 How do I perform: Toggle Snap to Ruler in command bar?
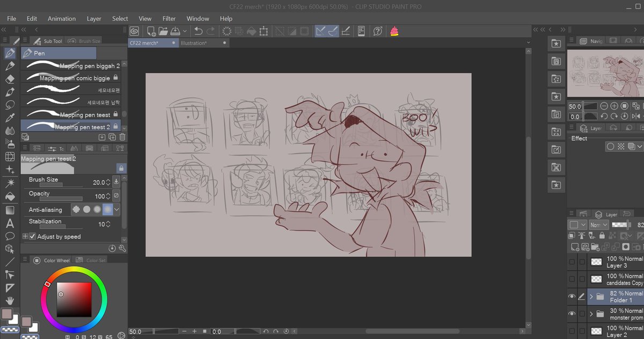[320, 31]
